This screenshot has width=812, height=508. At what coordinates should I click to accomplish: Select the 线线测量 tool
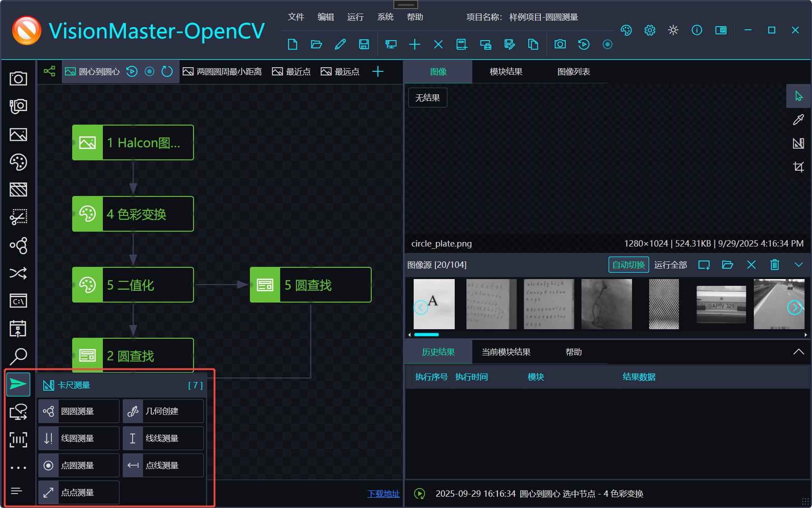[163, 438]
